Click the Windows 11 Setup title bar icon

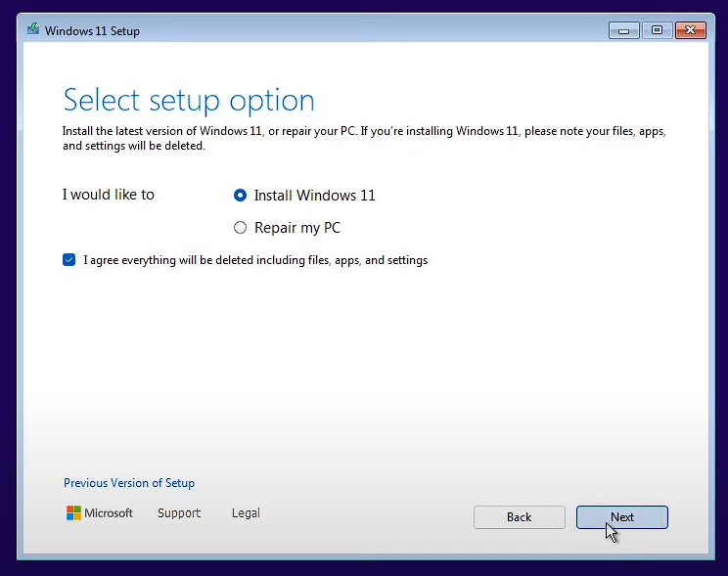[33, 29]
